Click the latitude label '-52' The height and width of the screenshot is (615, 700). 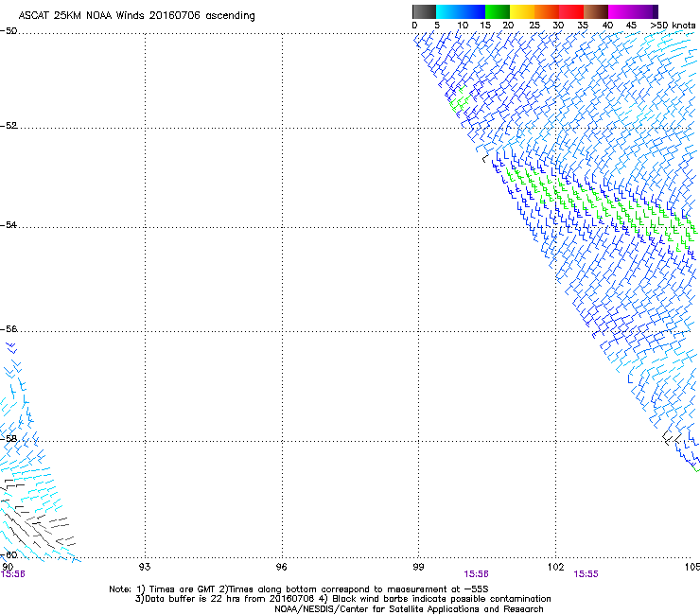point(9,126)
